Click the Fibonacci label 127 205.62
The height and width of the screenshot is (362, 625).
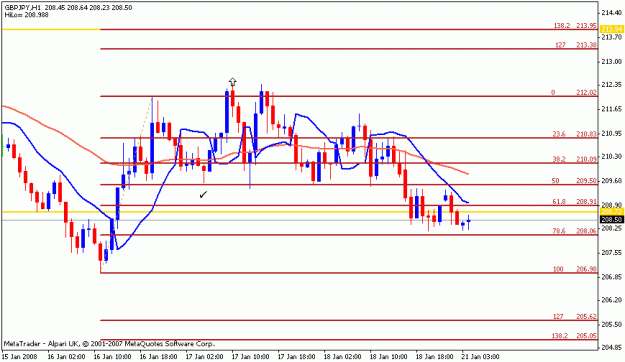575,317
